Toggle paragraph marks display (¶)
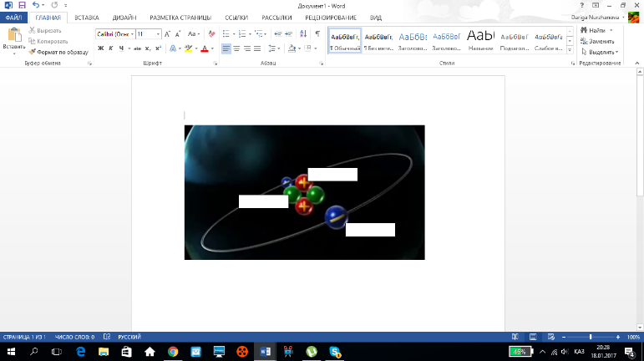Screen dimensions: 644x361 [x=317, y=34]
